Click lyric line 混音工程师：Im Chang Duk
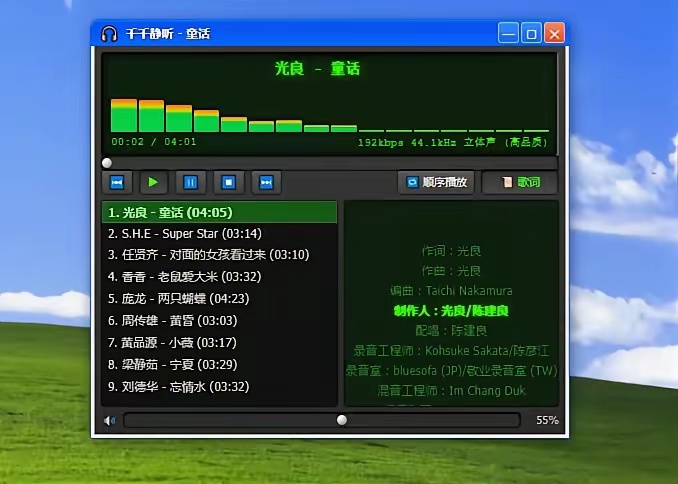Screen dimensions: 678x484 coord(451,391)
